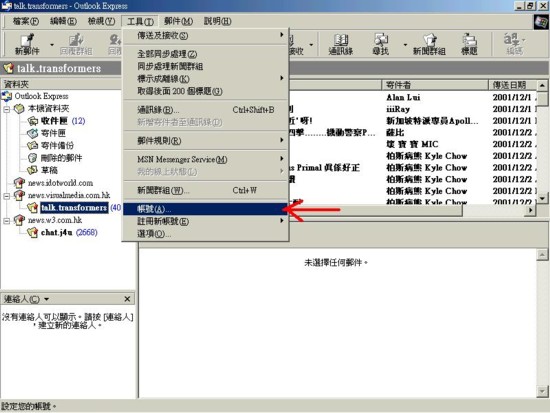Screen dimensions: 550x413
Task: Click the 新郵件 new mail toolbar icon
Action: [x=27, y=44]
